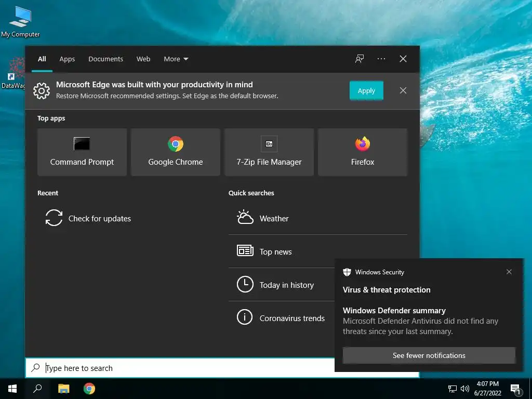Click the Check for updates sync icon
532x399 pixels.
(x=54, y=218)
